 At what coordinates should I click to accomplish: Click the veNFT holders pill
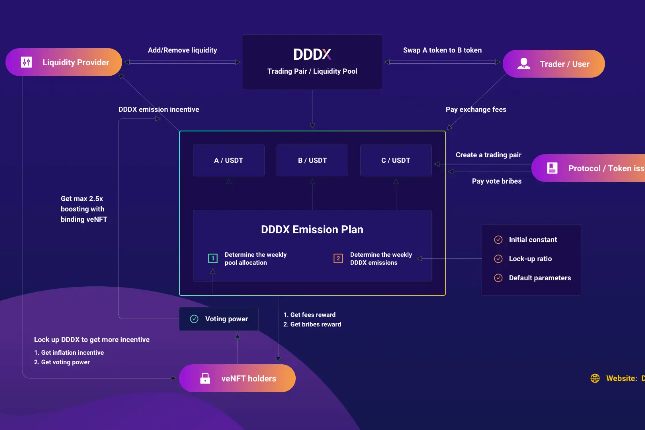click(x=237, y=378)
